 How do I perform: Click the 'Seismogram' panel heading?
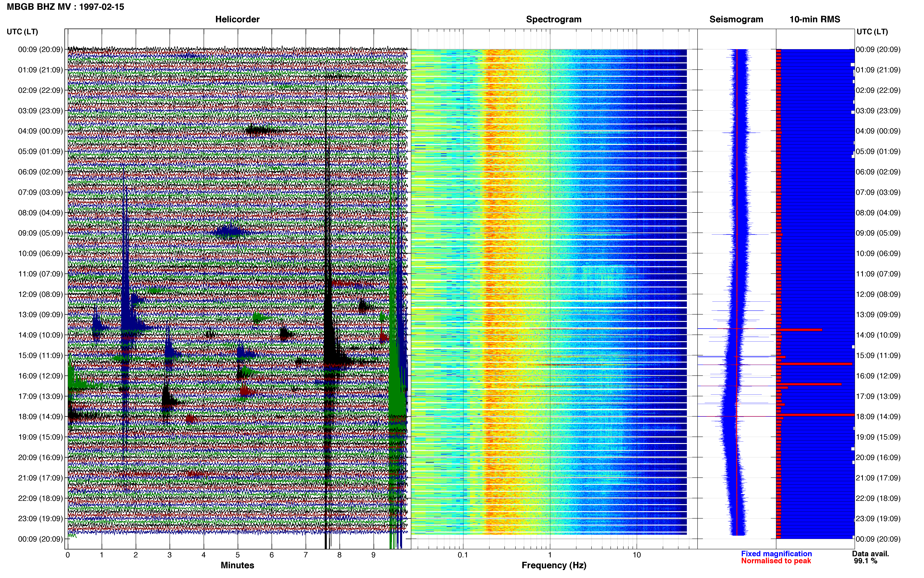[736, 20]
